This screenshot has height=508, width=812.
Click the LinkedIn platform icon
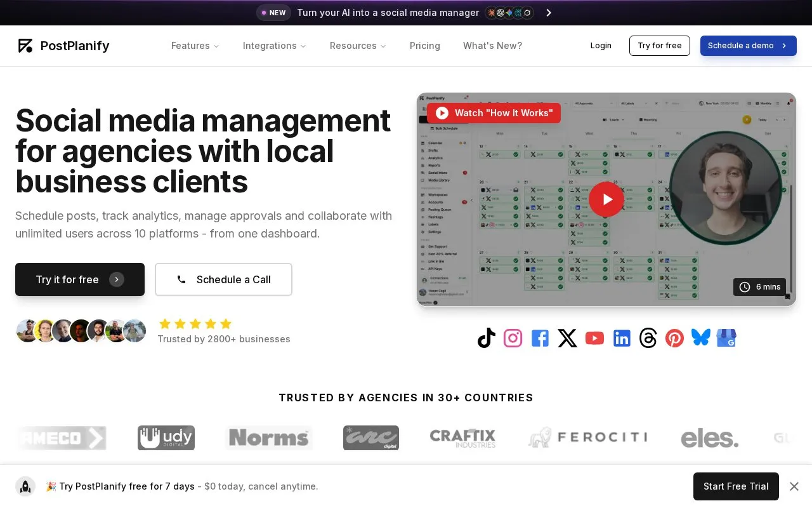622,338
